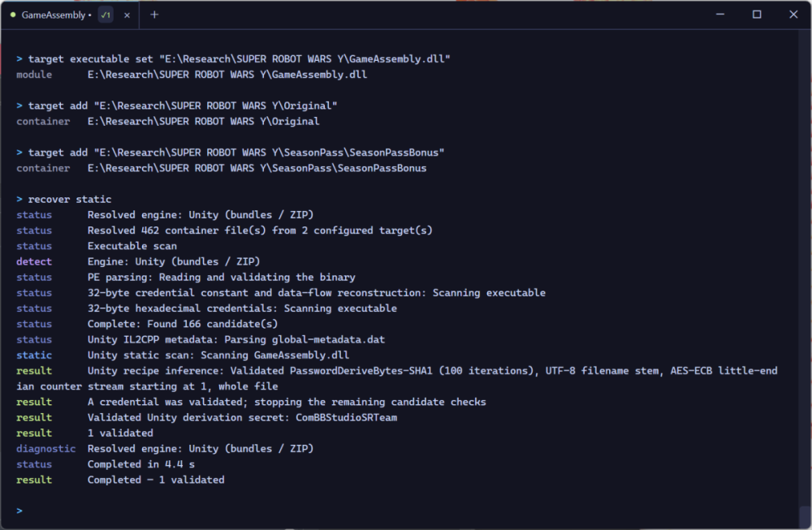Click the green status dot on the GameAssembly tab
812x530 pixels.
point(13,15)
